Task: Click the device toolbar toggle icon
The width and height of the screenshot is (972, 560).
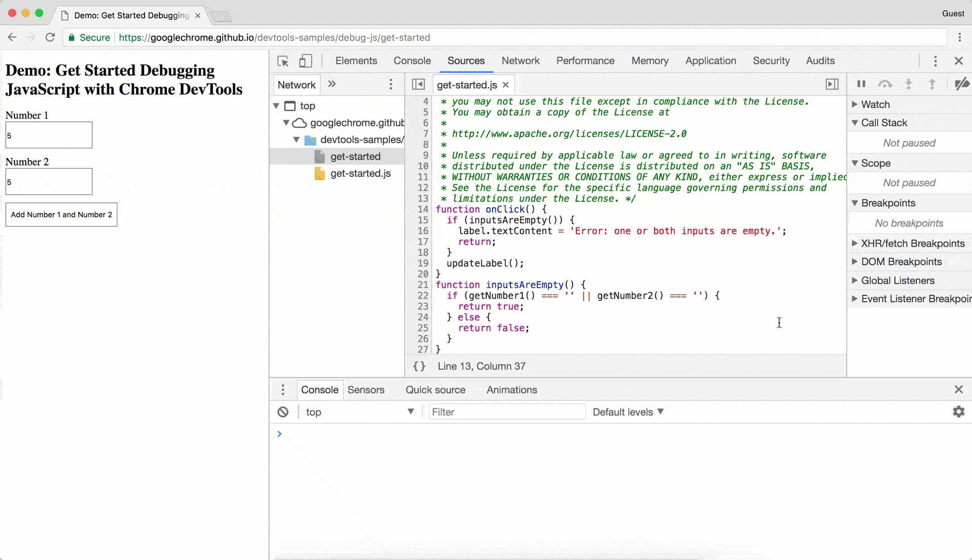Action: [x=304, y=61]
